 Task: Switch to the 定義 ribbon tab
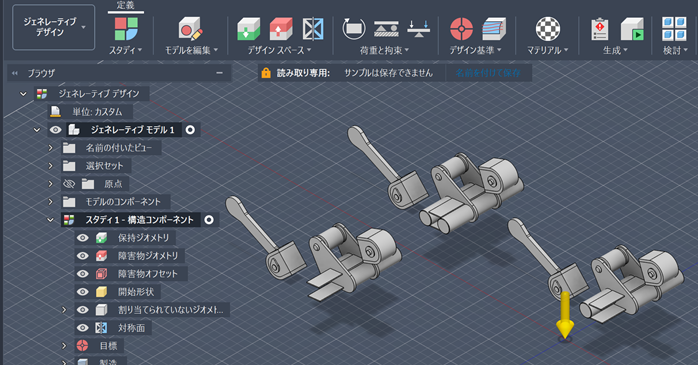126,5
